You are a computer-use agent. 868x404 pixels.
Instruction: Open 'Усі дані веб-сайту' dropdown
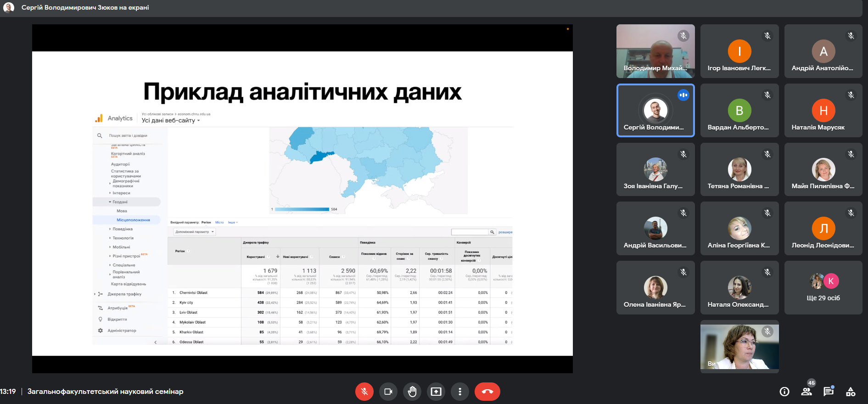click(x=171, y=121)
